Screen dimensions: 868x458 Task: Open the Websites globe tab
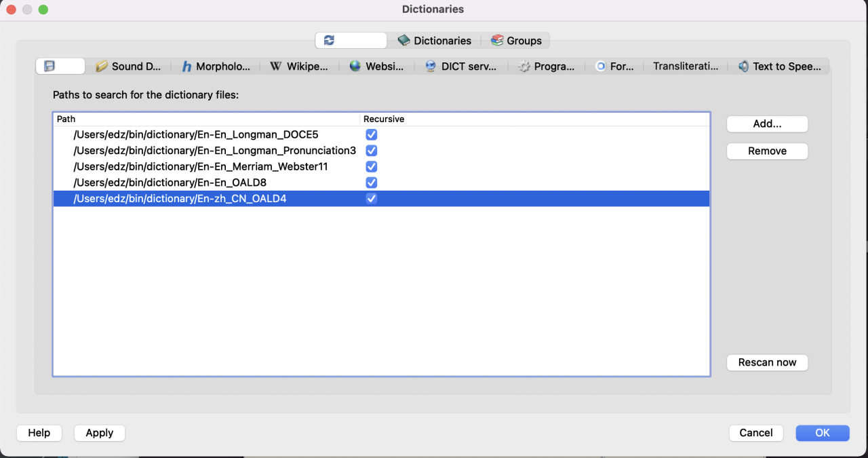(376, 66)
